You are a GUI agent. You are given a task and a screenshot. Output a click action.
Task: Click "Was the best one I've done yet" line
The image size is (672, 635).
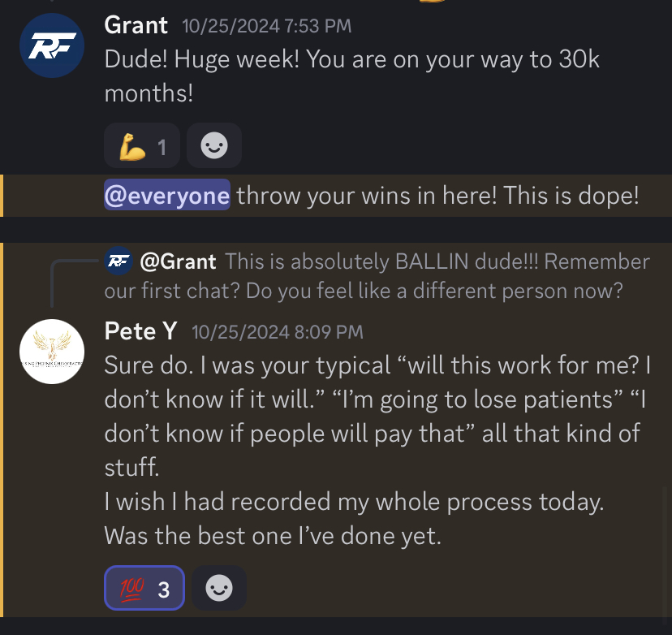tap(273, 536)
